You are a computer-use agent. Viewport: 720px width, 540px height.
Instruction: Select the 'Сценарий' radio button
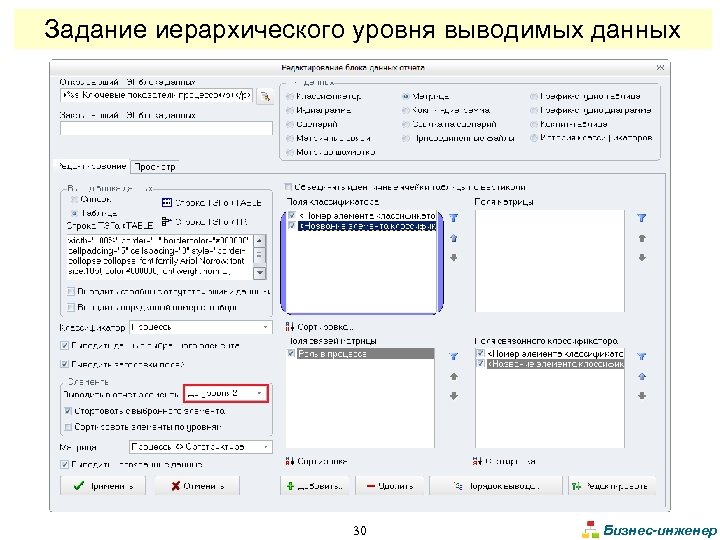pyautogui.click(x=290, y=124)
